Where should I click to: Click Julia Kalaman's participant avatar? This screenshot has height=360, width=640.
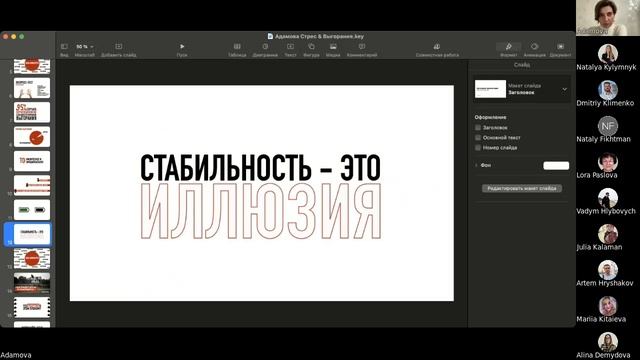pos(608,234)
